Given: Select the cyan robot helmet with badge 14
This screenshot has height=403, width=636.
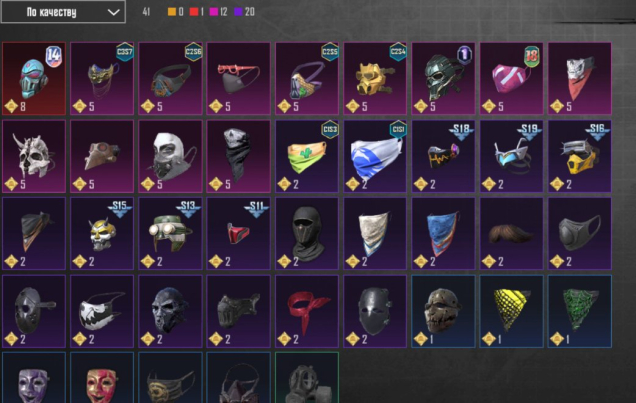Looking at the screenshot, I should 34,78.
